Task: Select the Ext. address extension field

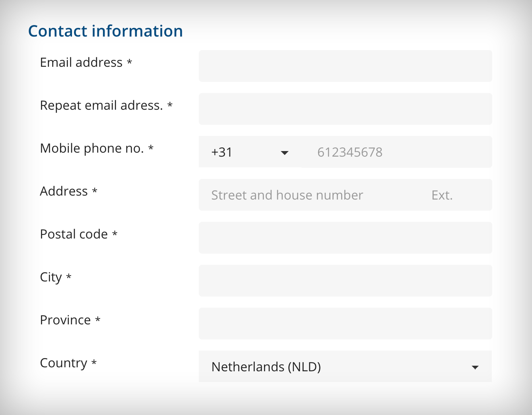Action: click(442, 195)
